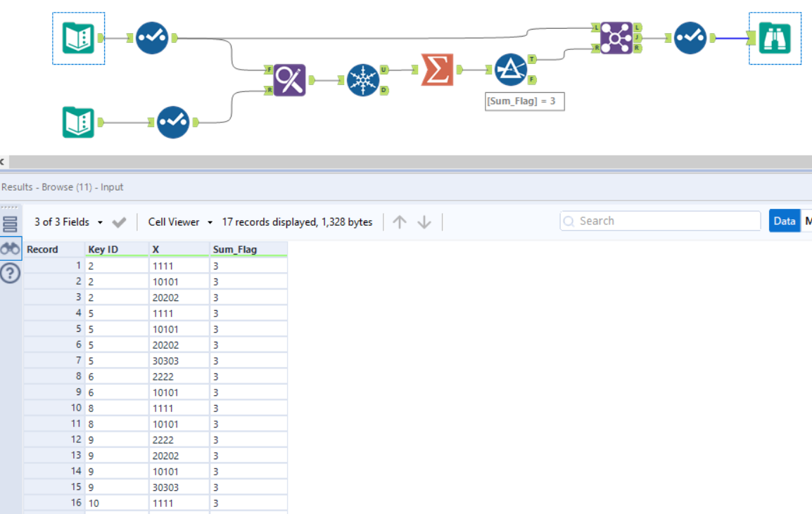Click the up arrow above the data grid

(x=400, y=221)
